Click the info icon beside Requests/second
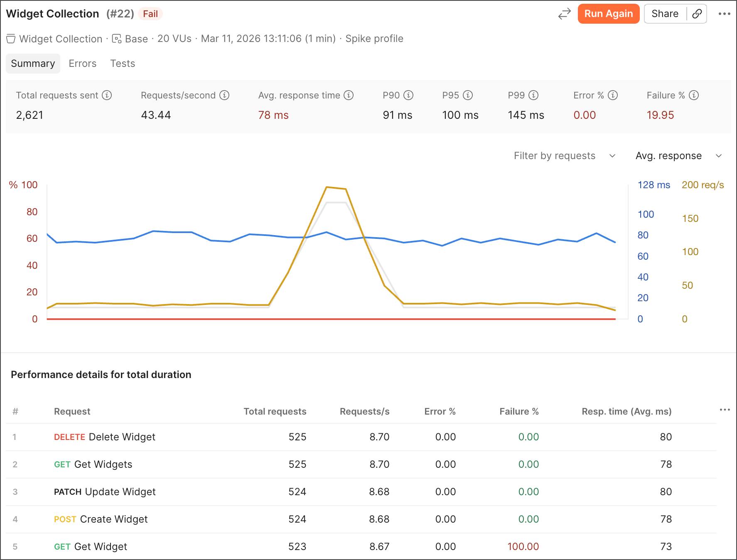 225,95
